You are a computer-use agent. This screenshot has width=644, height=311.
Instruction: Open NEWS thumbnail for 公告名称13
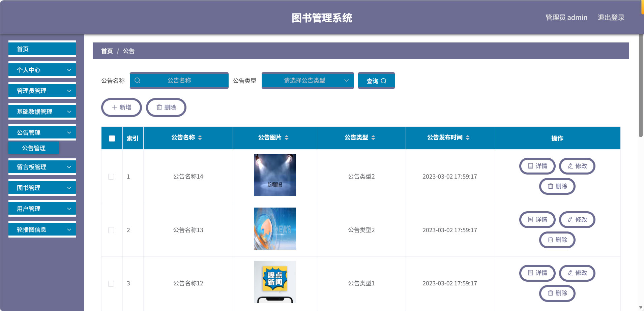click(275, 228)
